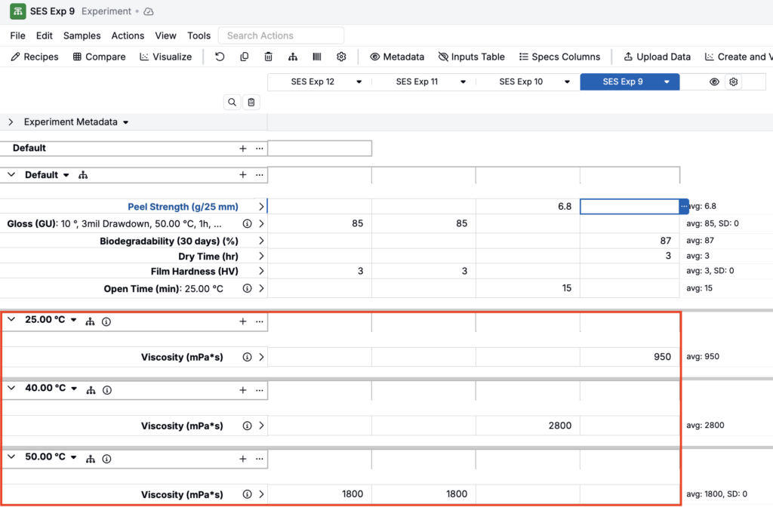
Task: Toggle the Metadata view button
Action: pos(397,57)
